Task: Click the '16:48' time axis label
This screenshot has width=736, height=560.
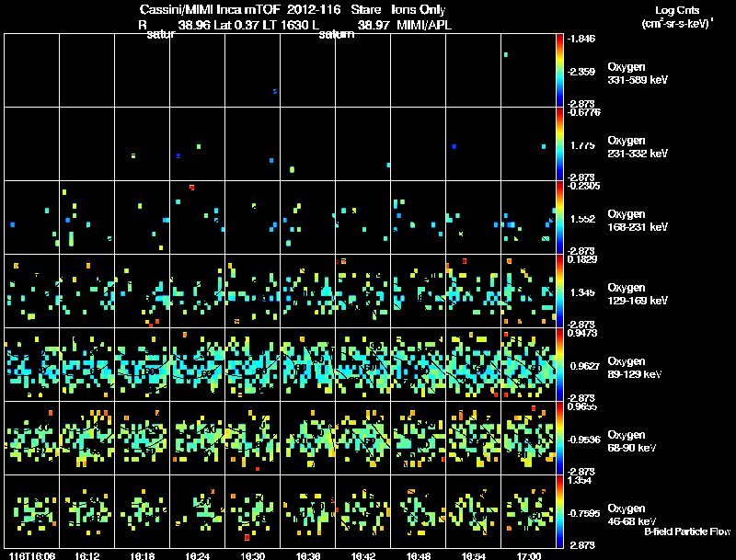Action: [419, 555]
